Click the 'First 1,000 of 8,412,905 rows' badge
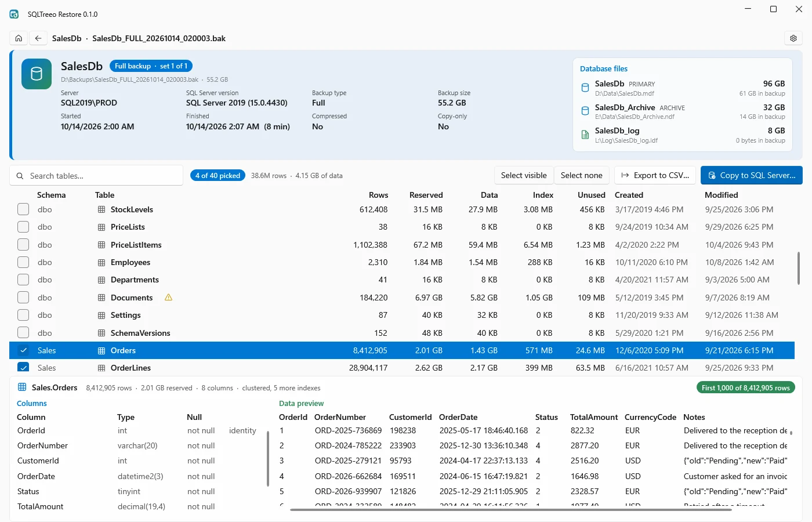 click(745, 387)
